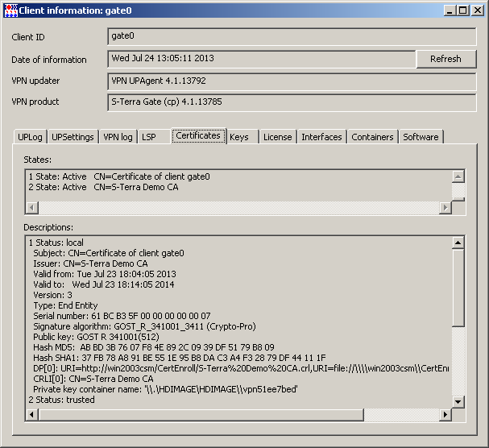Image resolution: width=489 pixels, height=448 pixels.
Task: Click Descriptions scroll down arrow
Action: 458,402
